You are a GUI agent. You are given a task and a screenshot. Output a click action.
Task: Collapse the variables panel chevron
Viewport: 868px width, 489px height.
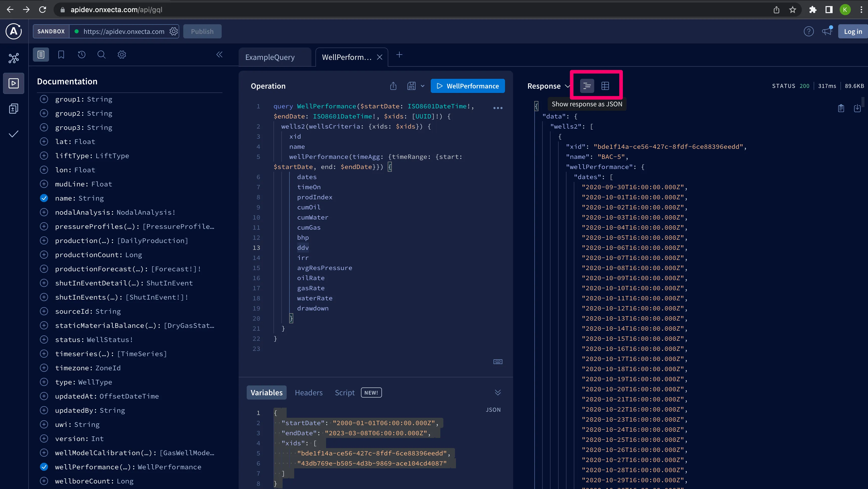(x=498, y=392)
